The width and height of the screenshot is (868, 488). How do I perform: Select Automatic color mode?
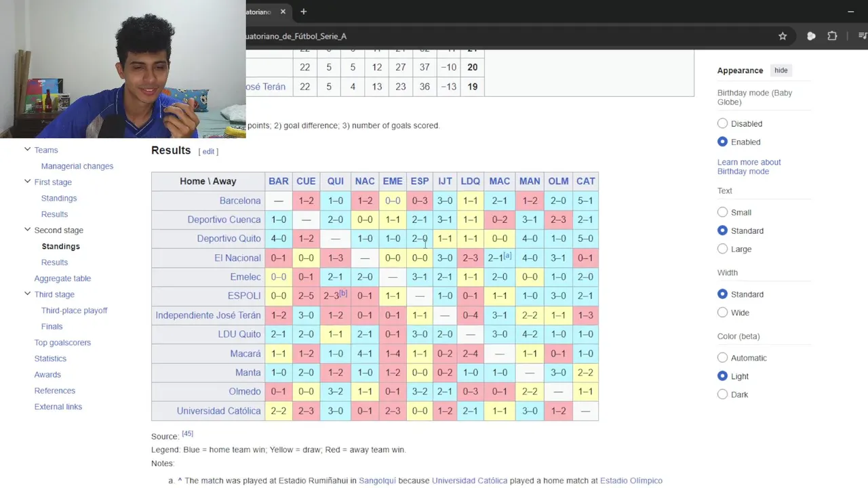[722, 358]
